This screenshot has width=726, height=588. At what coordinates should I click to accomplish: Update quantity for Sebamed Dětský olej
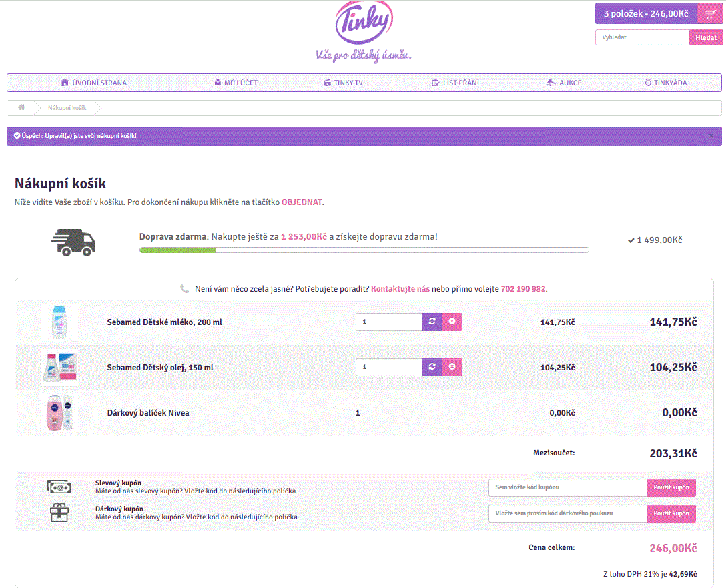432,367
